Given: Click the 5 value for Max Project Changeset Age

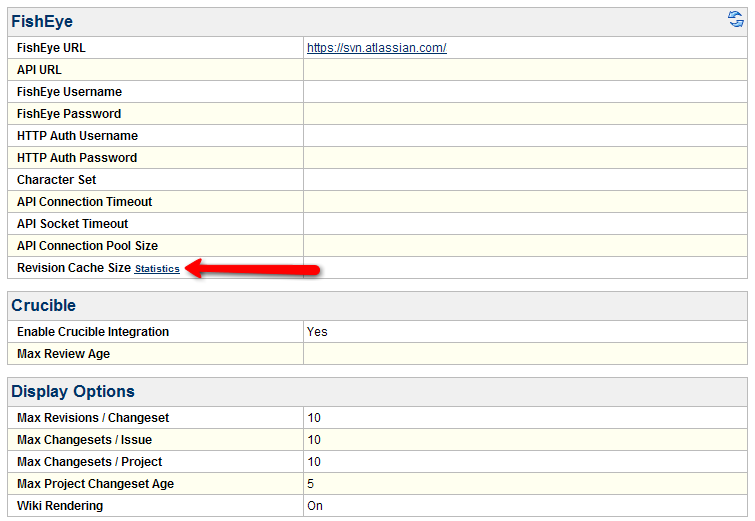Looking at the screenshot, I should point(310,484).
